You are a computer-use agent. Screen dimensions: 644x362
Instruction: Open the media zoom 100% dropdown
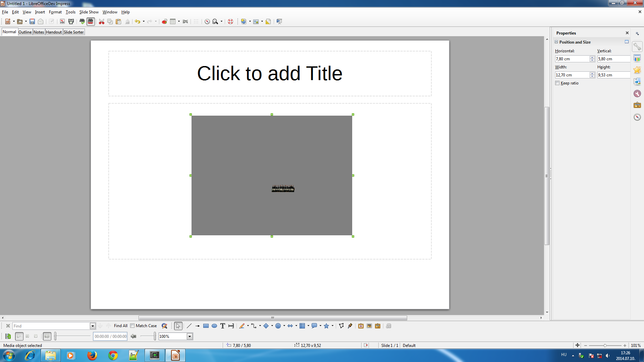click(190, 336)
